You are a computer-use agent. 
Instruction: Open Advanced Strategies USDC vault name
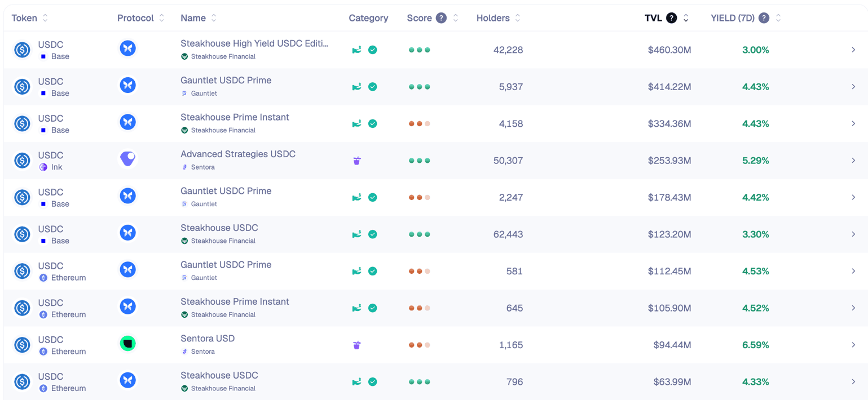point(238,154)
